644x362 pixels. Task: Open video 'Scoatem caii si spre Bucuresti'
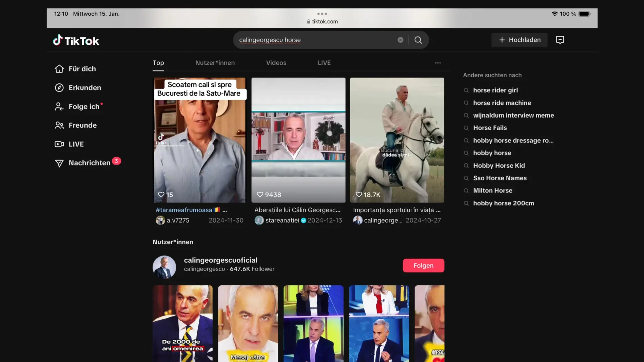click(200, 140)
